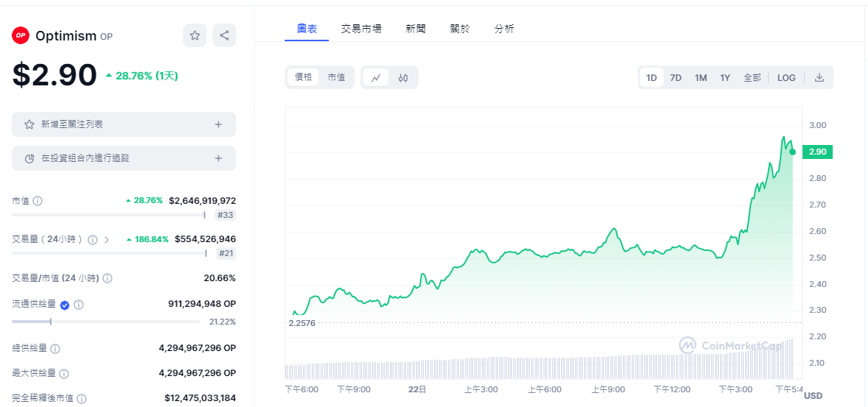Download chart data icon
This screenshot has height=407, width=868.
[x=819, y=77]
